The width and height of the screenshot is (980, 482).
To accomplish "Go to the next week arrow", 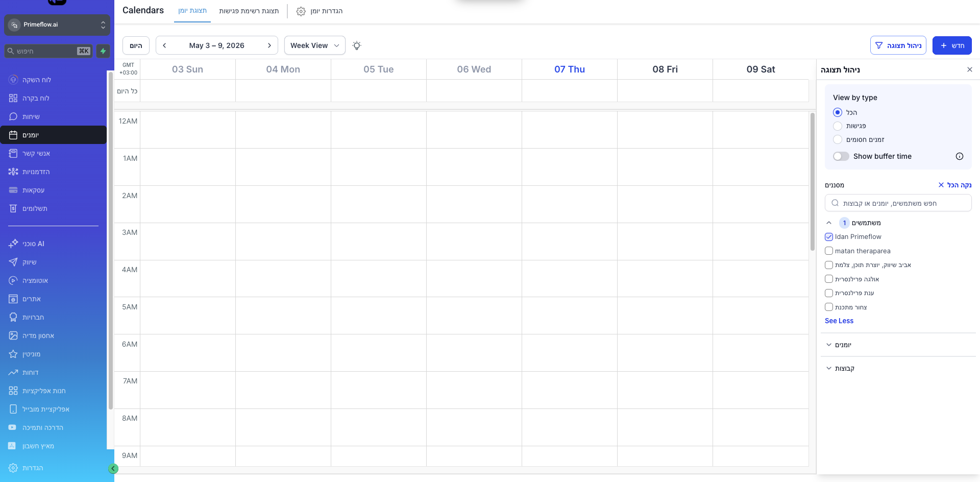I will 269,45.
